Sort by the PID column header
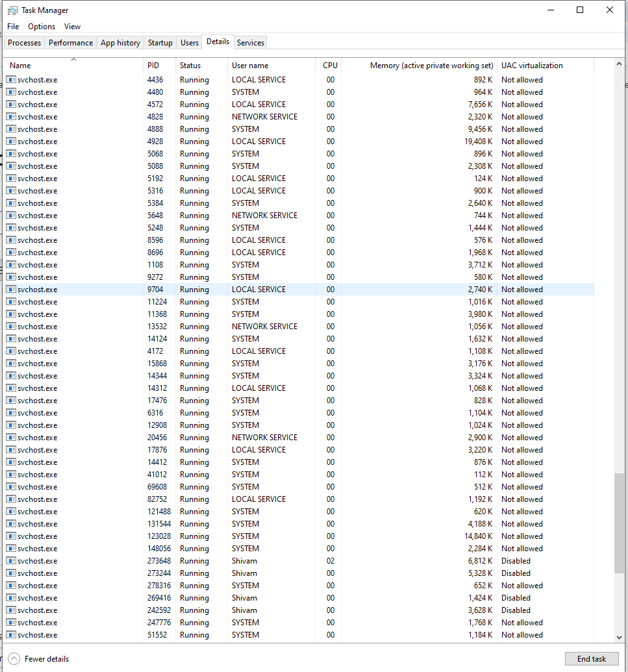 [159, 66]
